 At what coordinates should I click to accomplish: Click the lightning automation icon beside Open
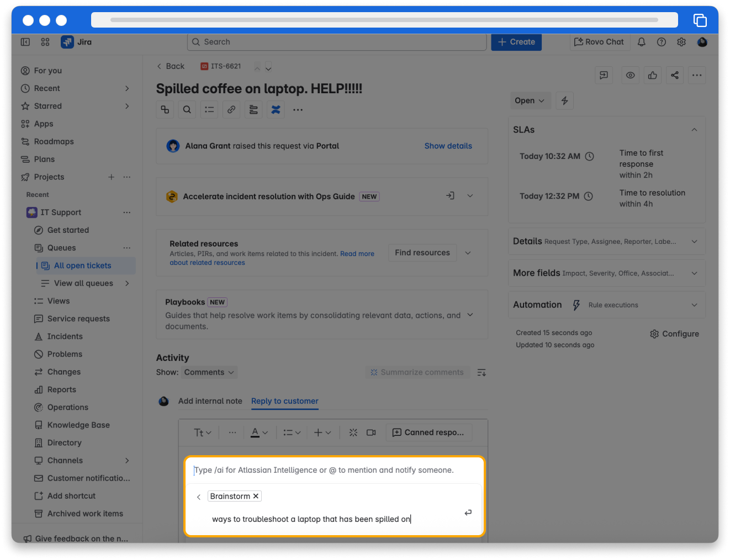click(x=564, y=100)
